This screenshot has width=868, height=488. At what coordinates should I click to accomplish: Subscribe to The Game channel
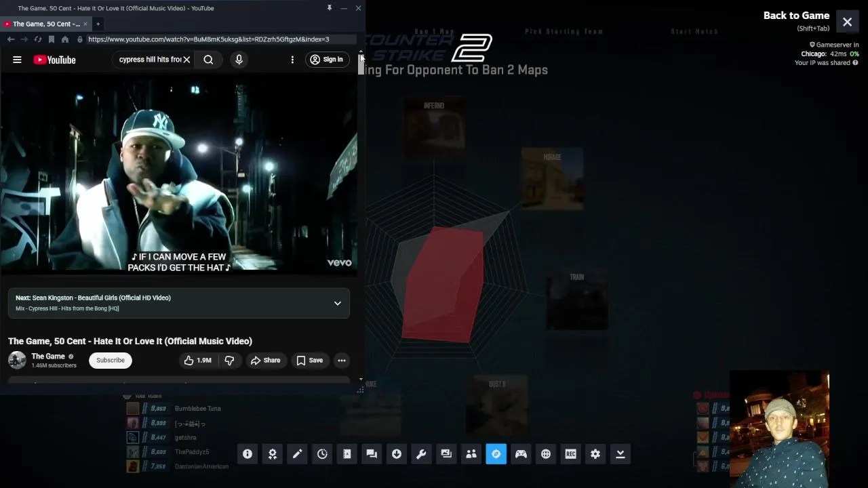pyautogui.click(x=110, y=361)
